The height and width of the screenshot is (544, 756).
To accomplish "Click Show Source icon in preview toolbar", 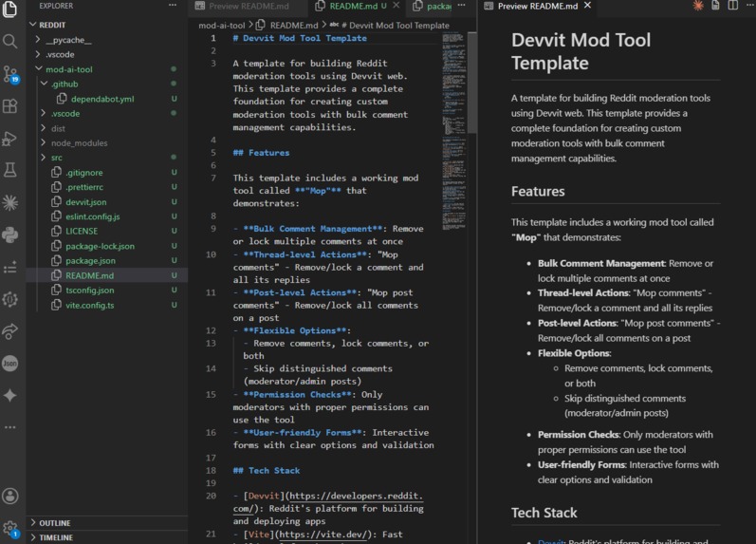I will click(x=715, y=6).
